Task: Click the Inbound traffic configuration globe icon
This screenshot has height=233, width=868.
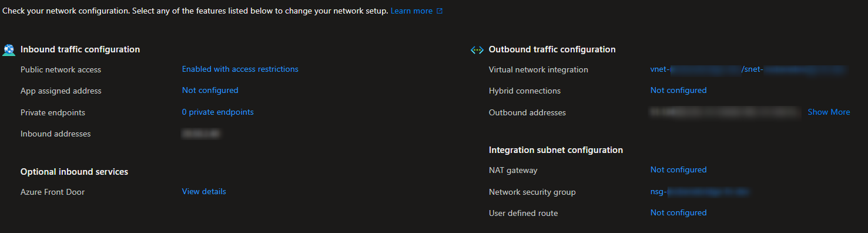Action: tap(9, 50)
